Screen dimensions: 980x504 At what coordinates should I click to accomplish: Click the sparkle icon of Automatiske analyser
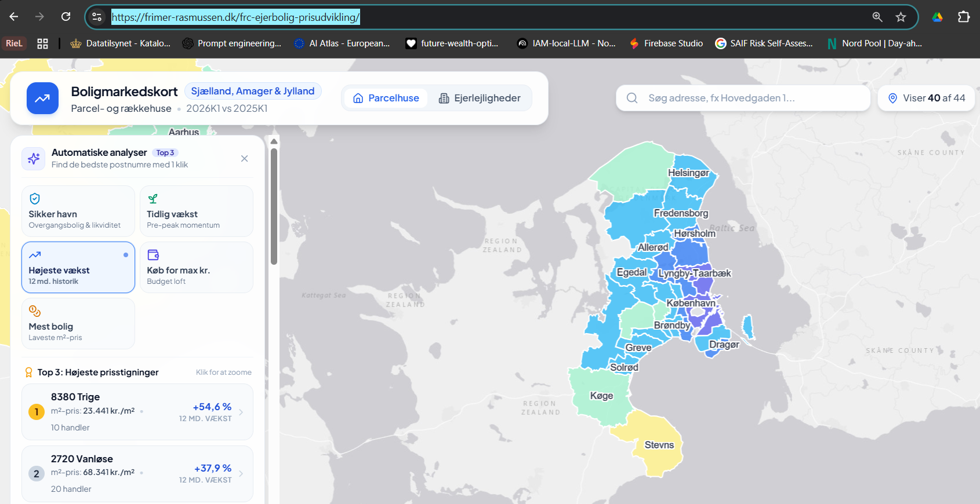point(34,158)
